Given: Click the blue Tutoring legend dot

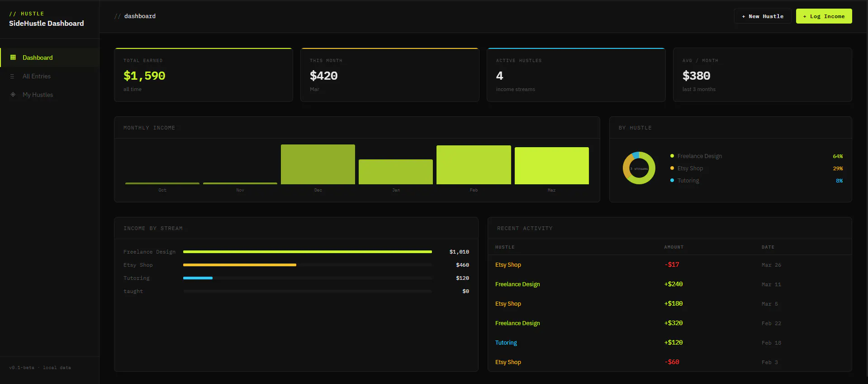Looking at the screenshot, I should click(x=672, y=180).
